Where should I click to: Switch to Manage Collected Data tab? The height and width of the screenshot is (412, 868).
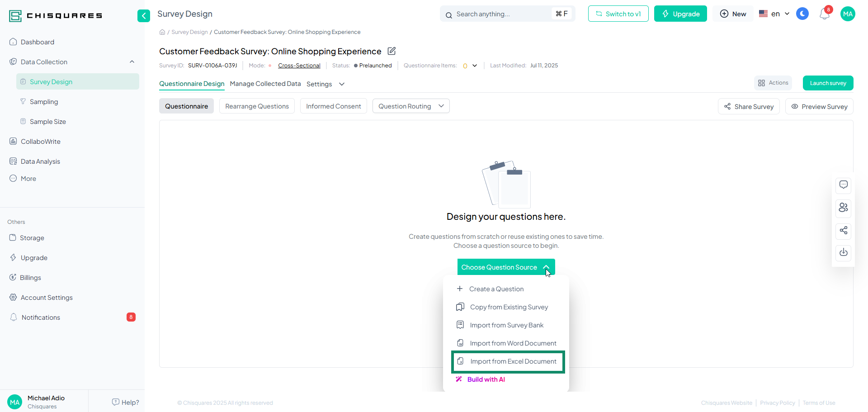[265, 84]
